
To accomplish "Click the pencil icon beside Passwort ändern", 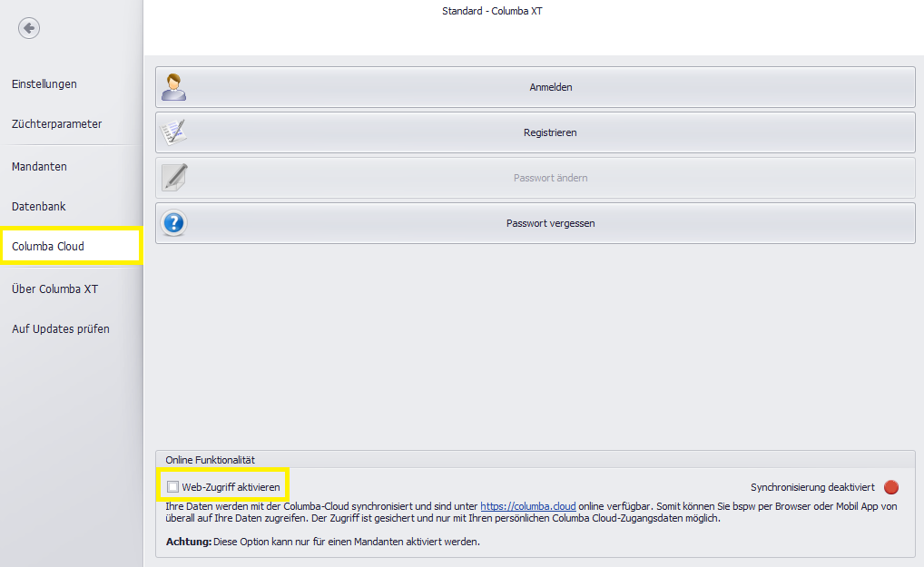I will click(x=173, y=178).
